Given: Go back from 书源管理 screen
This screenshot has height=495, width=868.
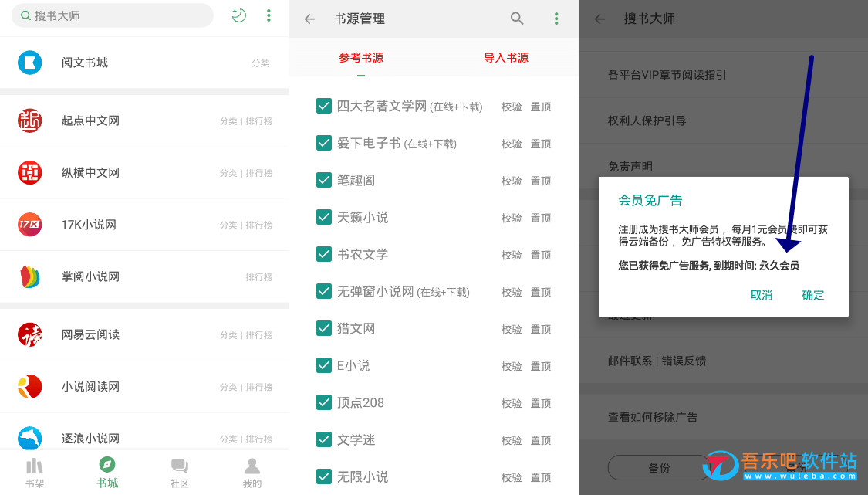Looking at the screenshot, I should pyautogui.click(x=309, y=19).
